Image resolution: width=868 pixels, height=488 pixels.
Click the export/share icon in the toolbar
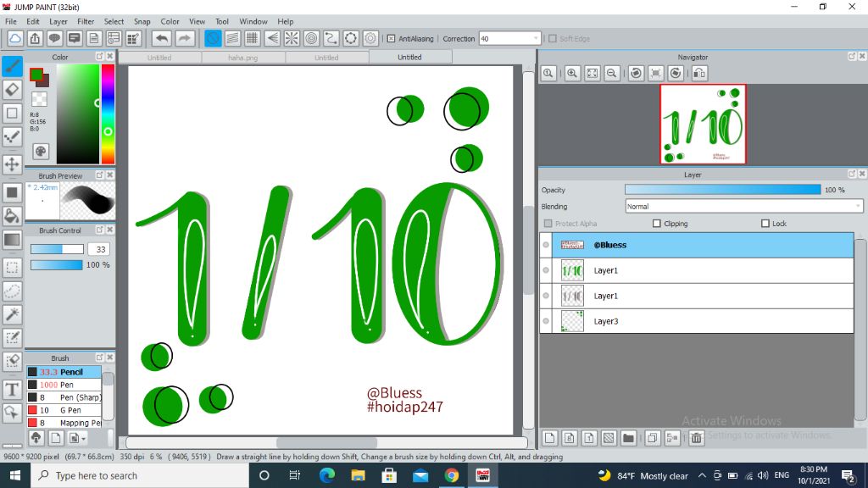point(35,38)
